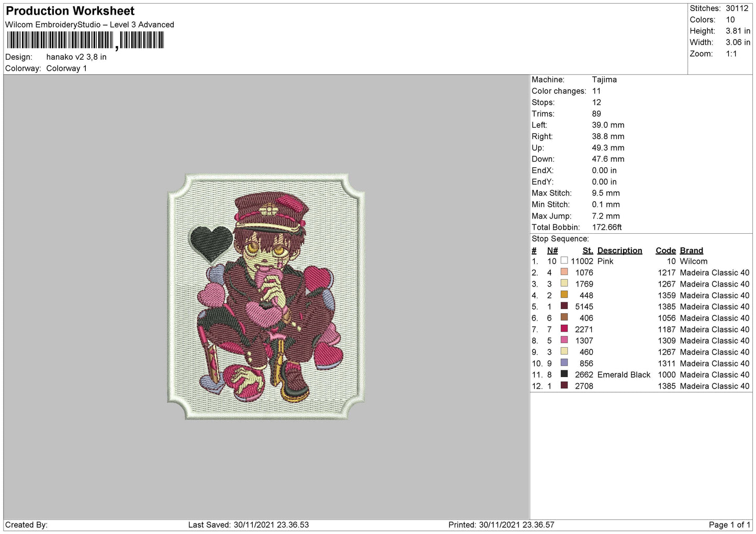The width and height of the screenshot is (756, 534).
Task: Click the golden swatch for code 1359
Action: (564, 295)
